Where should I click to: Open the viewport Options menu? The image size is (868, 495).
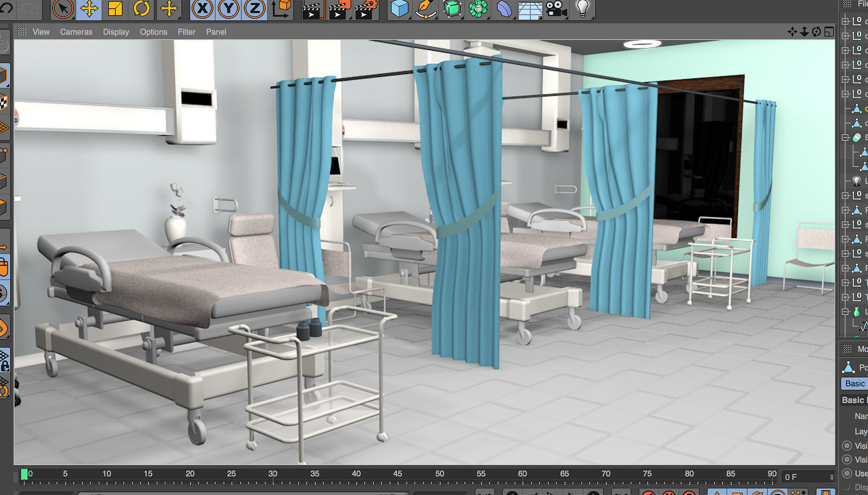(x=153, y=32)
